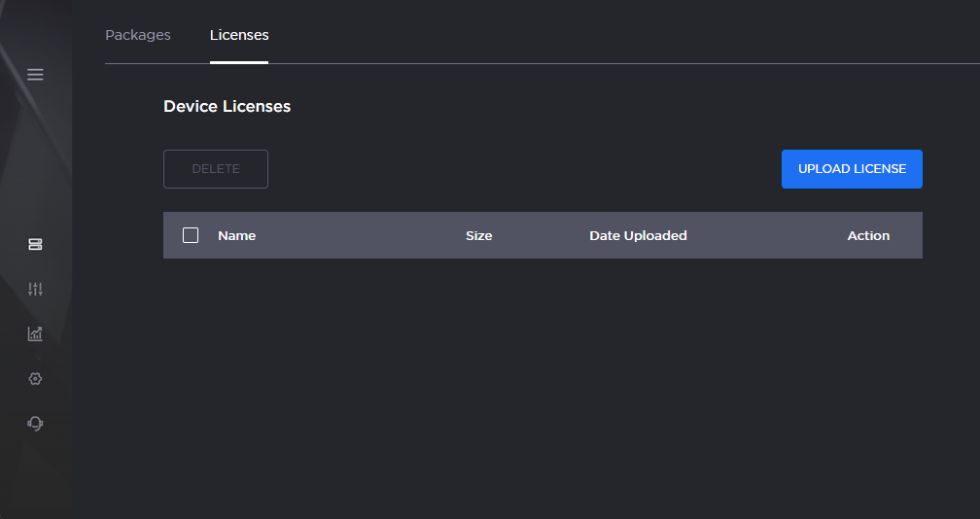Click the Device Licenses heading

(227, 106)
